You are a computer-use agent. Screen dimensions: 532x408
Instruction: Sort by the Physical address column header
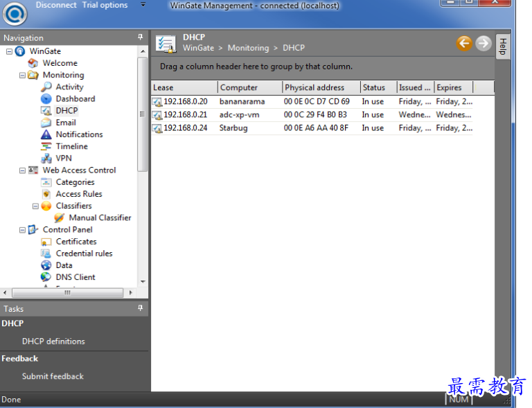320,87
